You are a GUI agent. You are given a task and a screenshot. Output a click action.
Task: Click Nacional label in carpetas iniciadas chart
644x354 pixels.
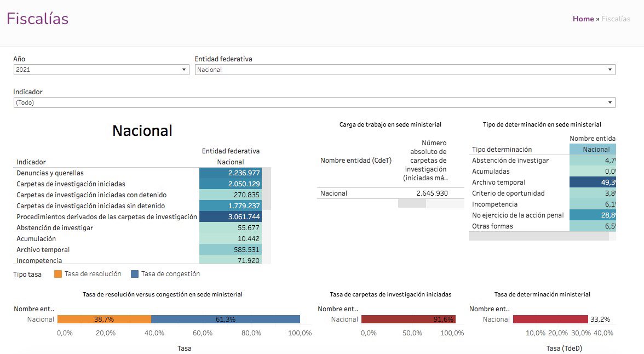click(344, 319)
